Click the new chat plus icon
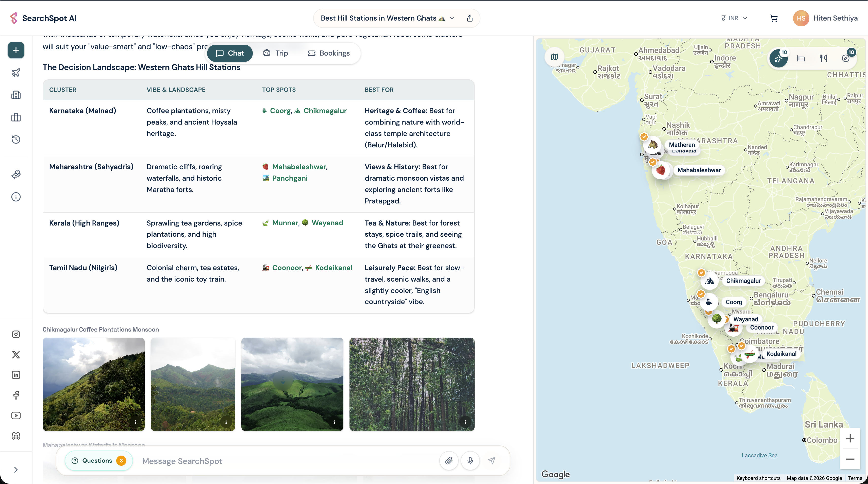This screenshot has height=484, width=868. [x=16, y=50]
